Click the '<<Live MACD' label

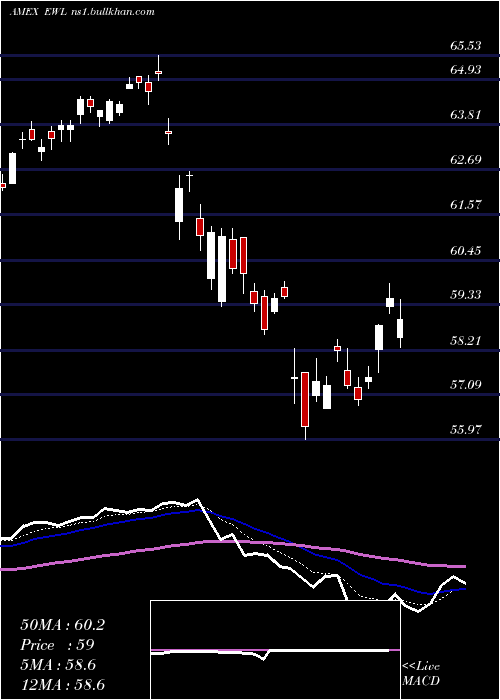click(421, 674)
